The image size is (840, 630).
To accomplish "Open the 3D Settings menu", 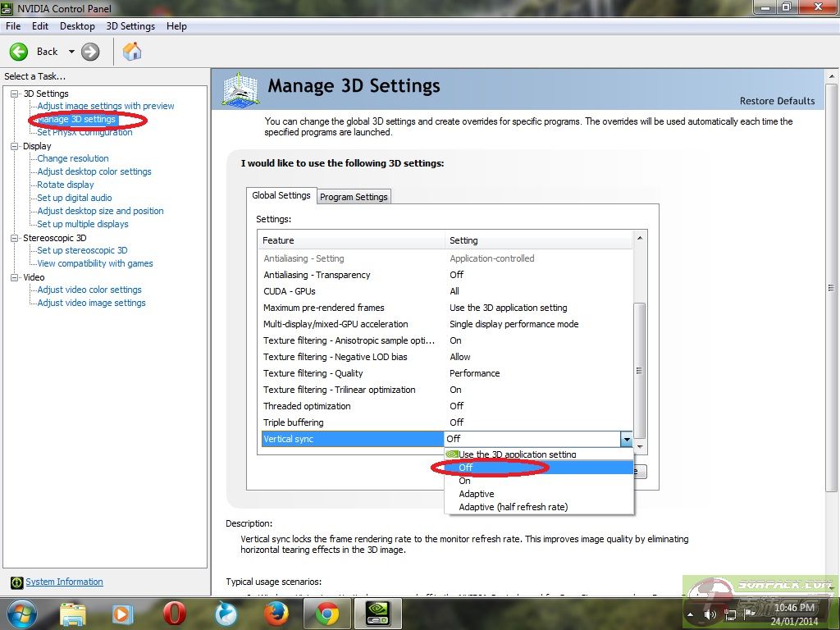I will click(130, 26).
